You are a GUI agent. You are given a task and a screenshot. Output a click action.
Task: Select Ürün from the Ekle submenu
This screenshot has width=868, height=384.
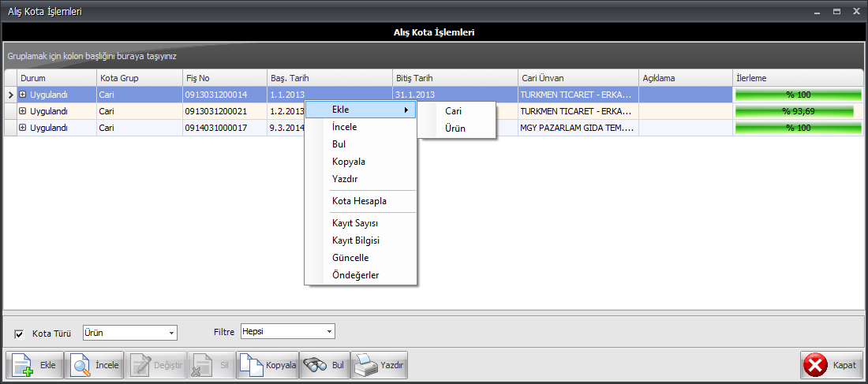(x=455, y=128)
